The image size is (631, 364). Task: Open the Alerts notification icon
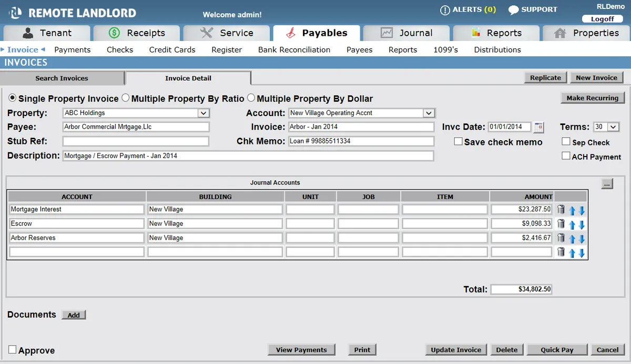click(445, 10)
